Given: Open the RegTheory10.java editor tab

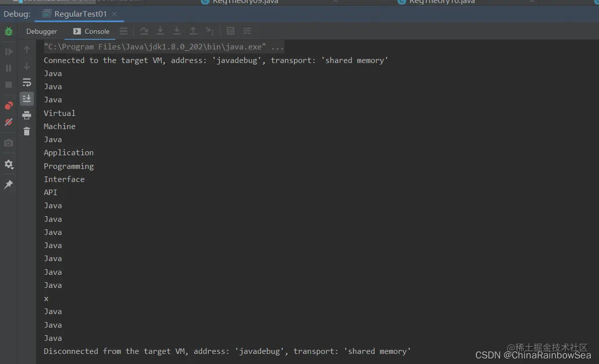Looking at the screenshot, I should (442, 2).
